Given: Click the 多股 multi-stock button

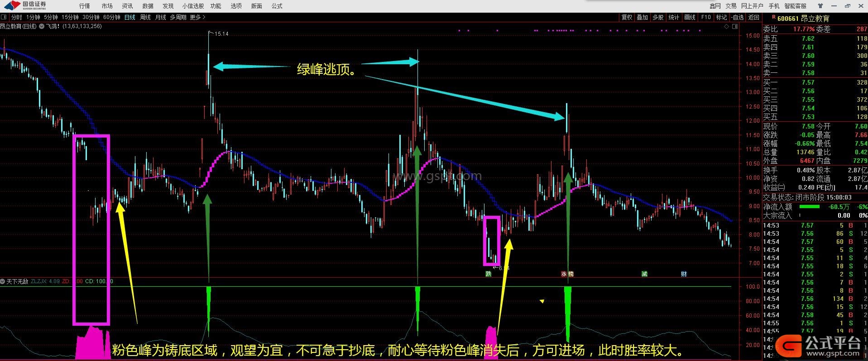Looking at the screenshot, I should pos(658,17).
